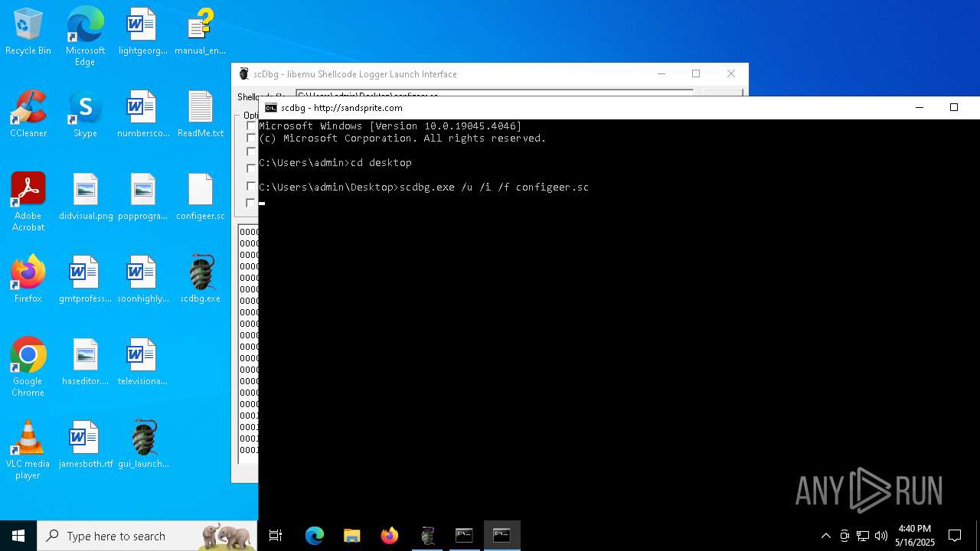Switch to the inactive Command Prompt taskbar icon

[464, 536]
